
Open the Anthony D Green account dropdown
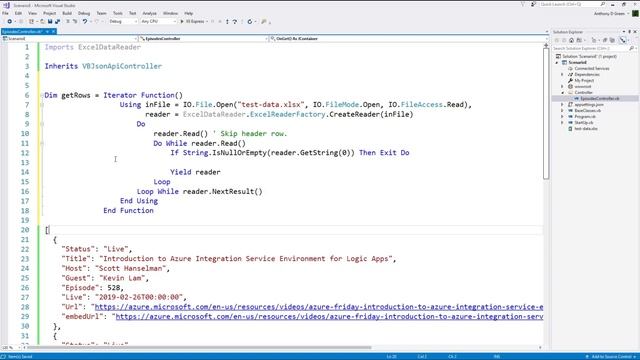[x=611, y=13]
